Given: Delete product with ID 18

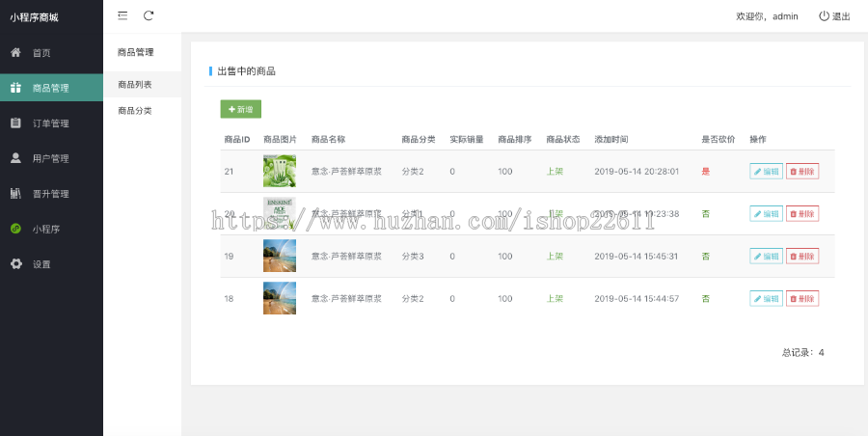Looking at the screenshot, I should point(802,299).
